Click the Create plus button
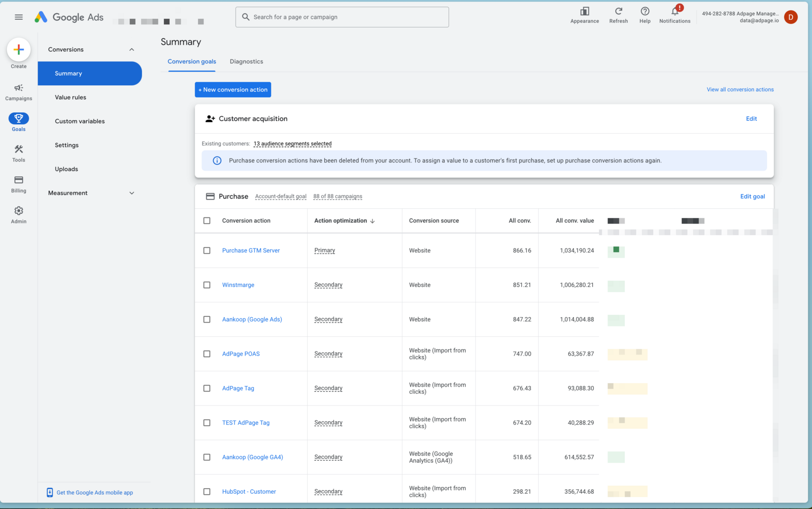 click(19, 50)
